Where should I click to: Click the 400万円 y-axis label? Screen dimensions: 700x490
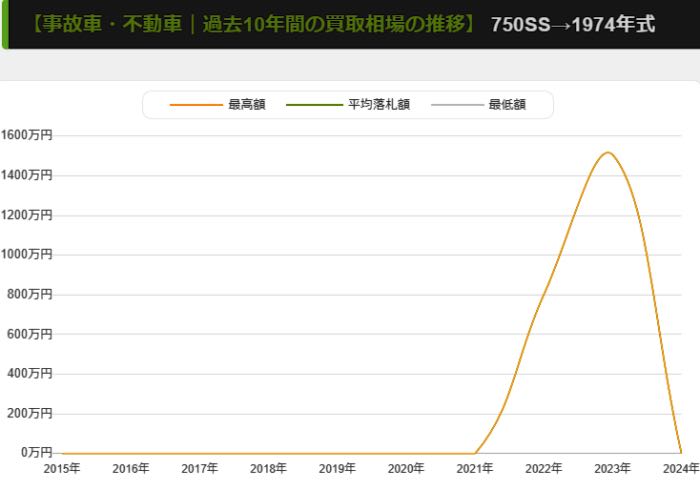29,374
